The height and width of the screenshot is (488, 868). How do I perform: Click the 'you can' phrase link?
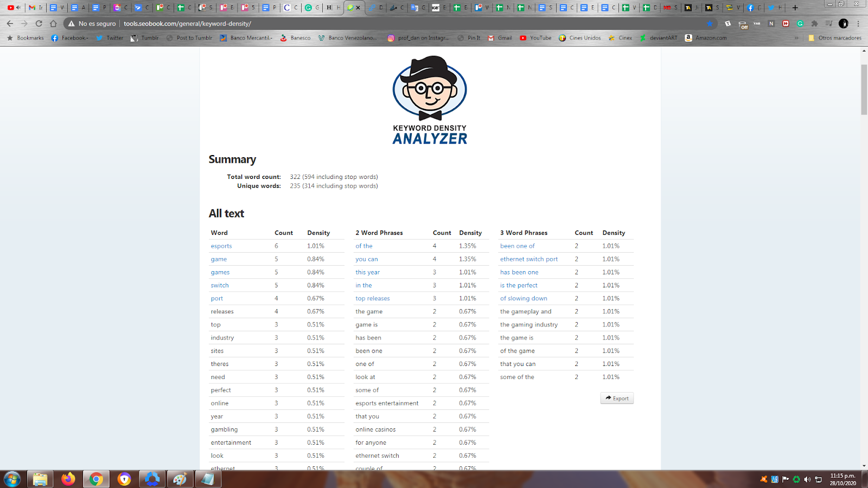pyautogui.click(x=367, y=259)
